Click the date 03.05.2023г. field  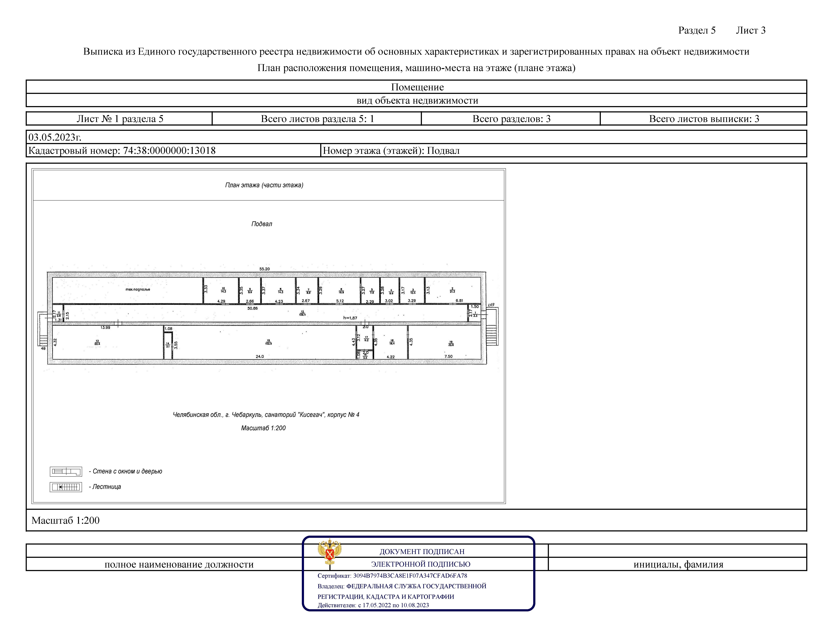pyautogui.click(x=55, y=137)
